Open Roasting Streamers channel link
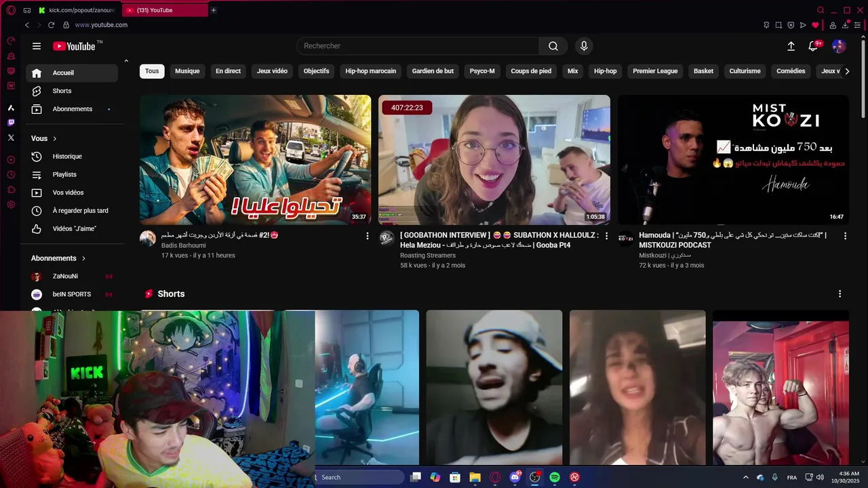Image resolution: width=868 pixels, height=488 pixels. 427,256
